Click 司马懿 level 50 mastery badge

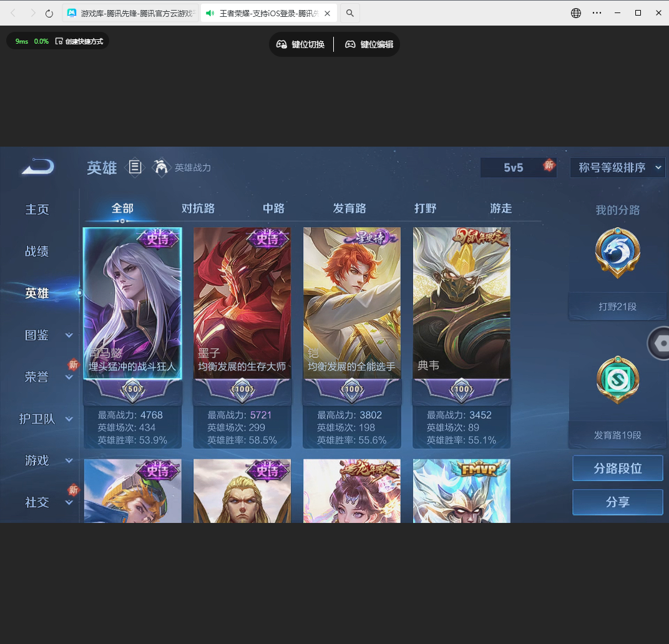133,389
